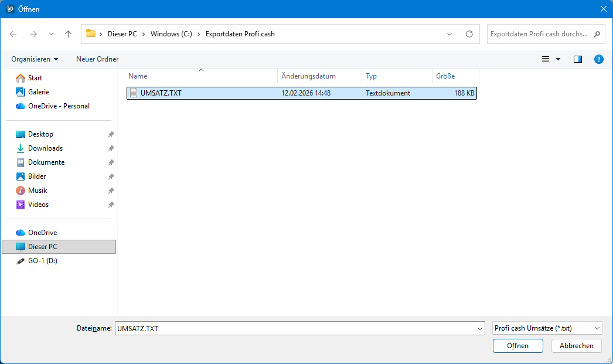Go up one folder level

pyautogui.click(x=68, y=34)
